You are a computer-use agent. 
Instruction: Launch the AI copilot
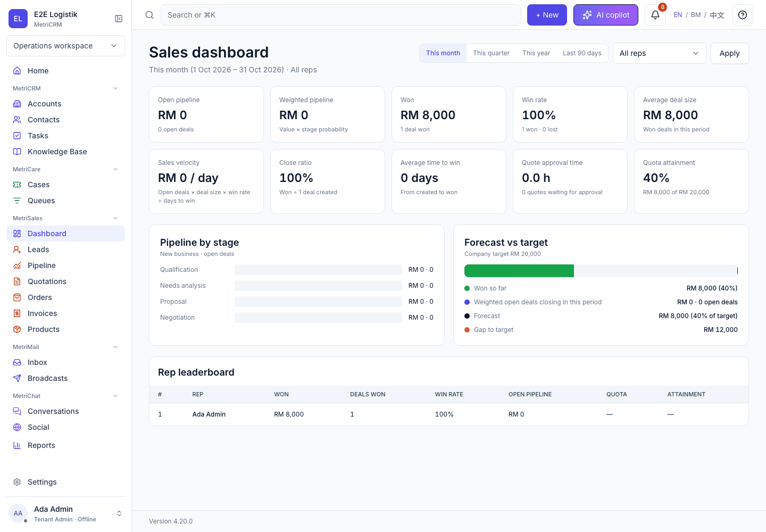click(606, 15)
